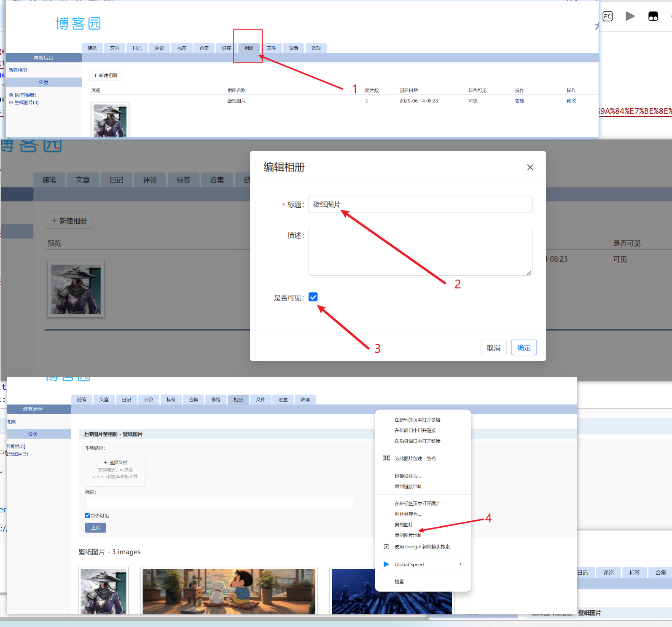The height and width of the screenshot is (627, 672).
Task: Open the 标签 tab on the album list page
Action: (182, 48)
